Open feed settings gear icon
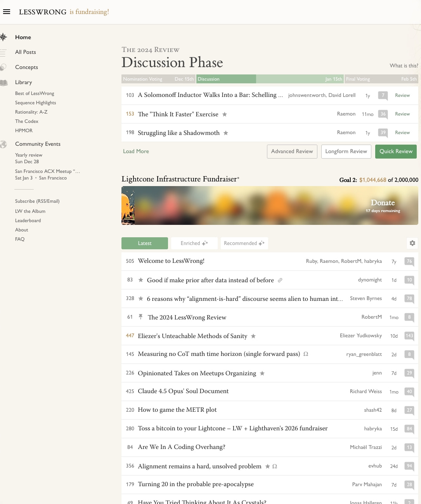Viewport: 421px width, 504px height. click(x=412, y=243)
